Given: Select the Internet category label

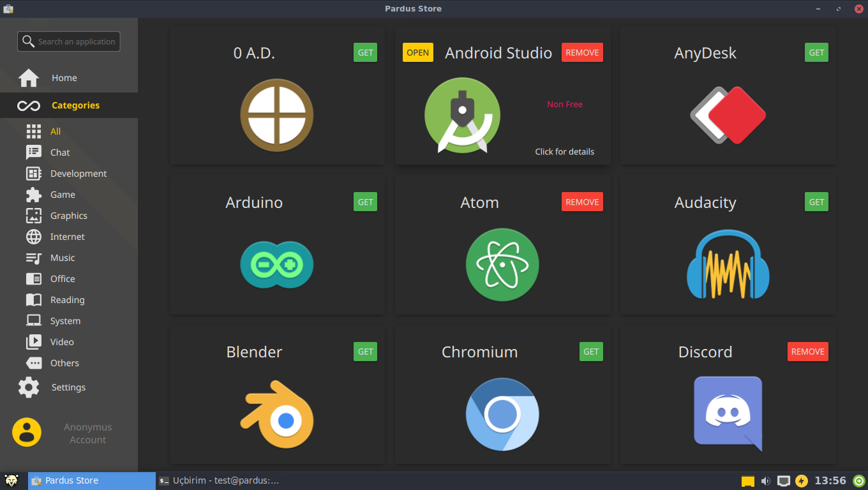Looking at the screenshot, I should pyautogui.click(x=68, y=237).
